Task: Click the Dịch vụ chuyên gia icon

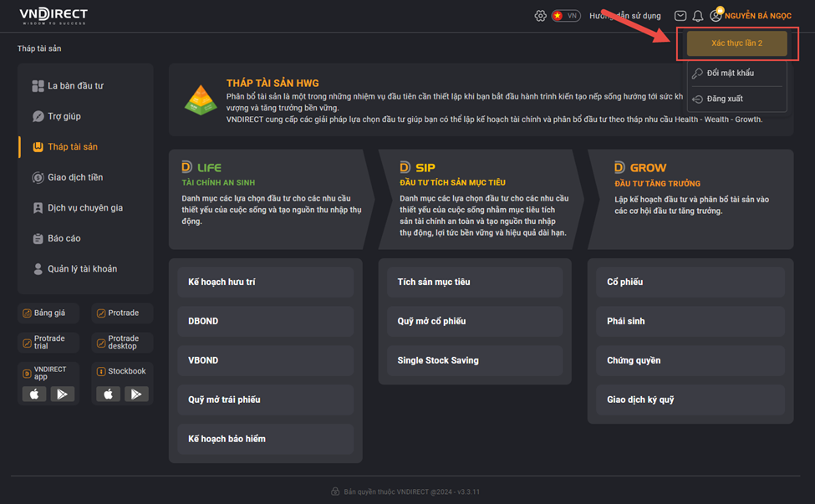Action: click(38, 208)
